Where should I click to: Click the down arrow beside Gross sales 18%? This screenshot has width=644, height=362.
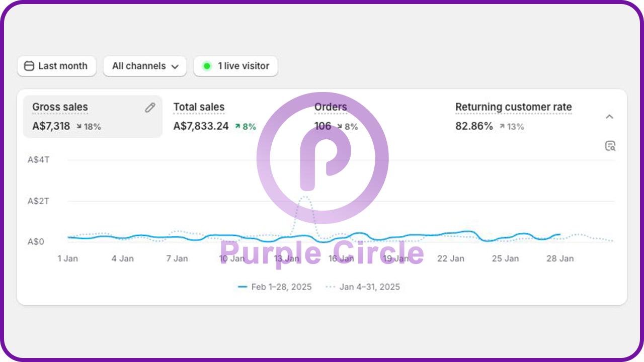(79, 127)
